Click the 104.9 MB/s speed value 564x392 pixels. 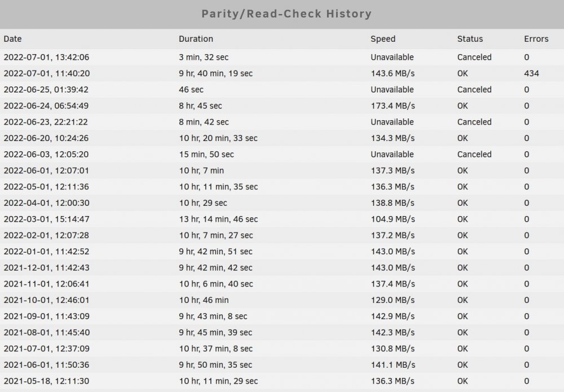[393, 219]
